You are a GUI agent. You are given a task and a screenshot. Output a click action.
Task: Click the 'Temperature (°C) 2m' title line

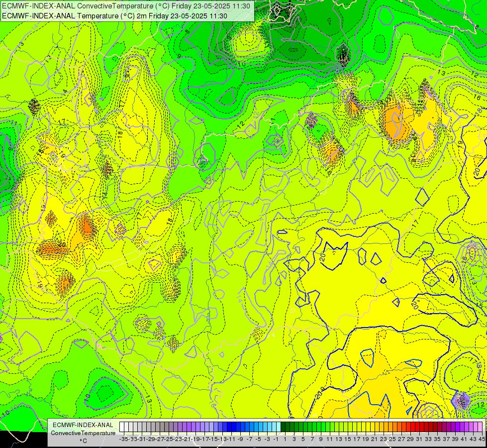click(114, 16)
